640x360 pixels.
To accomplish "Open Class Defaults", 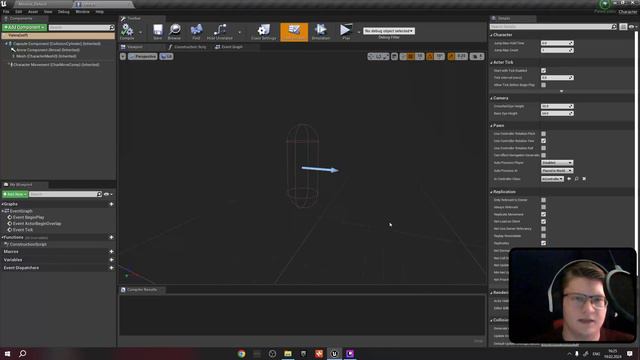I will pyautogui.click(x=294, y=31).
